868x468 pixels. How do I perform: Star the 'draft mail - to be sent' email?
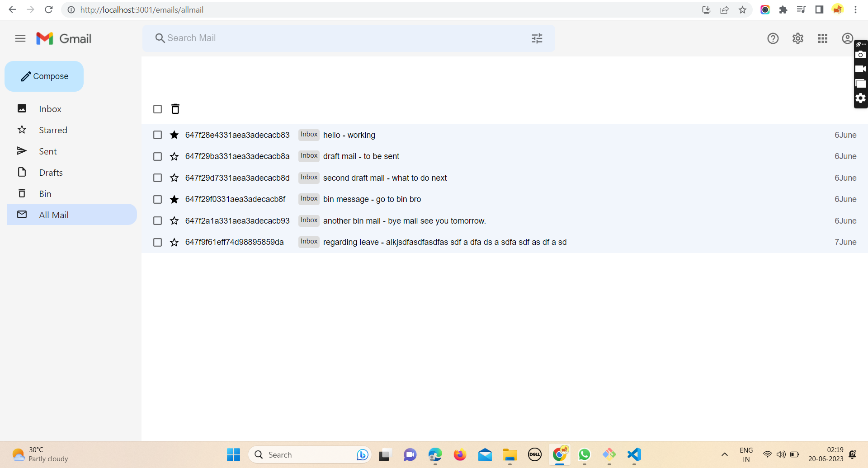pyautogui.click(x=174, y=156)
